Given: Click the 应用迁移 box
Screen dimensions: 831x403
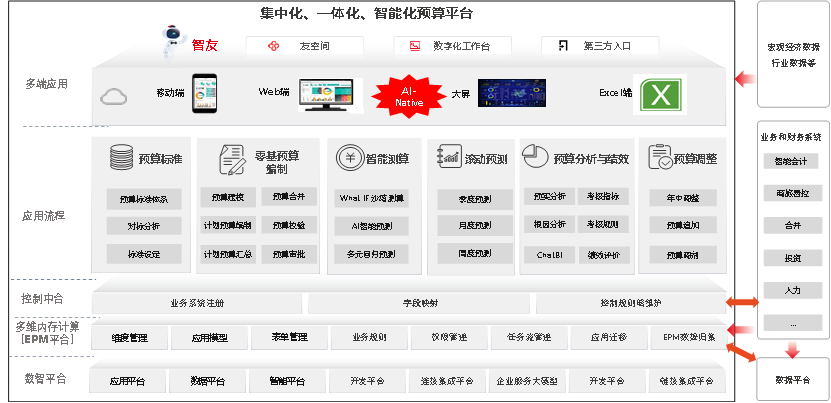Looking at the screenshot, I should tap(609, 337).
